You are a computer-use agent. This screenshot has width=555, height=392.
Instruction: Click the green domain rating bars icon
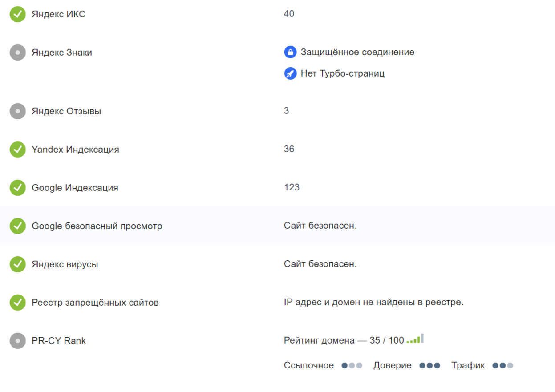coord(415,339)
